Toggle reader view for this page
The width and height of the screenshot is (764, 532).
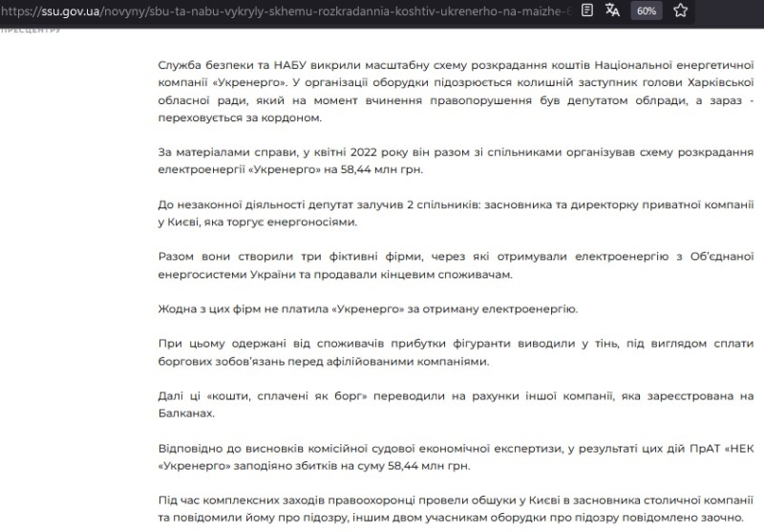[x=586, y=11]
